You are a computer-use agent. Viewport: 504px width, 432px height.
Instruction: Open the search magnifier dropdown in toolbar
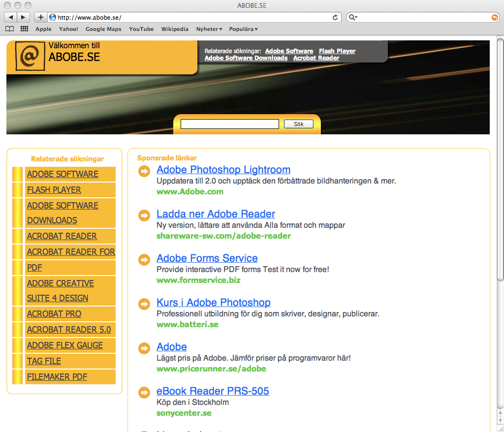point(353,17)
